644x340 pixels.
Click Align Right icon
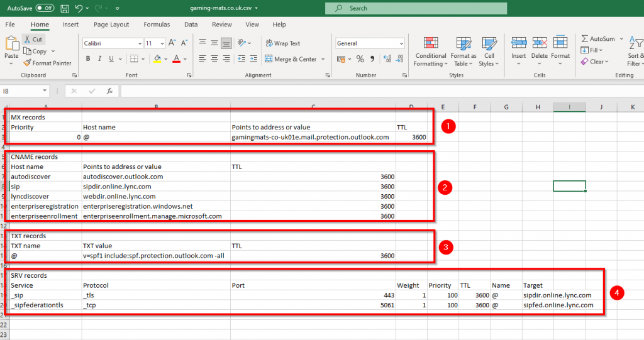(x=226, y=58)
